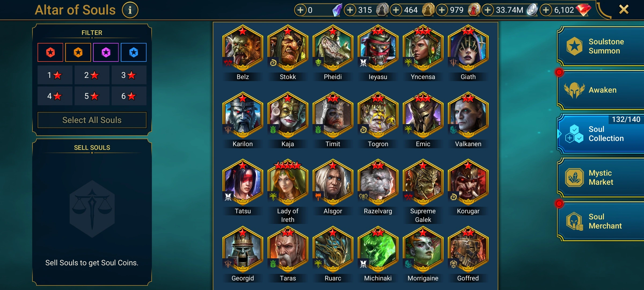This screenshot has width=644, height=290.
Task: Open the Mystic Market tab
Action: coord(601,177)
